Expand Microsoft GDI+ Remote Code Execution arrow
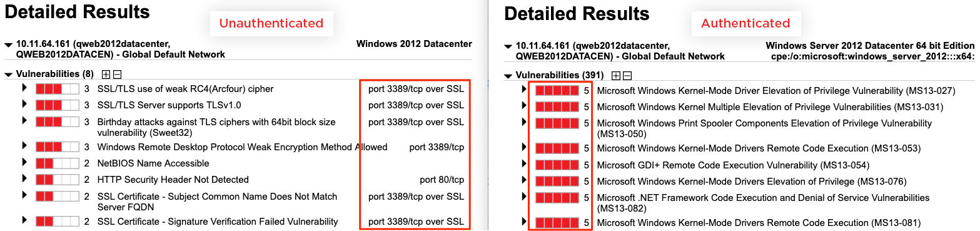980x231 pixels. (525, 165)
